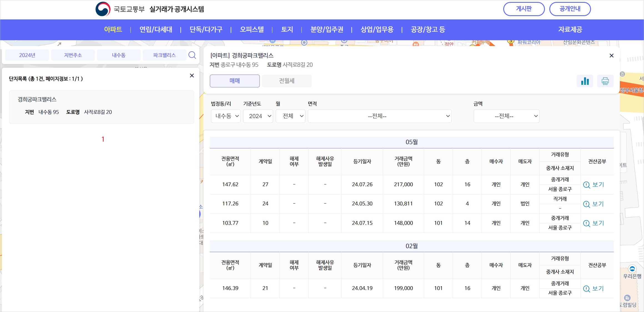Open the 월 전체 dropdown
644x312 pixels.
tap(290, 116)
